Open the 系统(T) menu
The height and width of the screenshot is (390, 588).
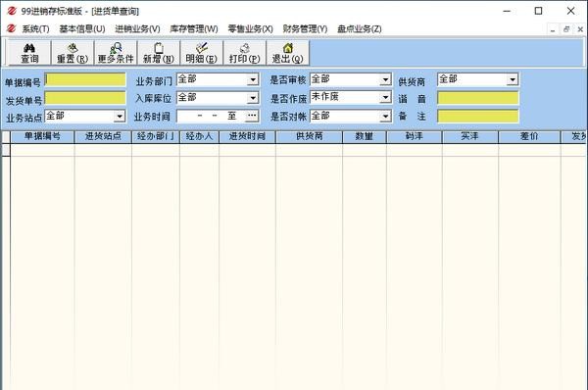(35, 28)
